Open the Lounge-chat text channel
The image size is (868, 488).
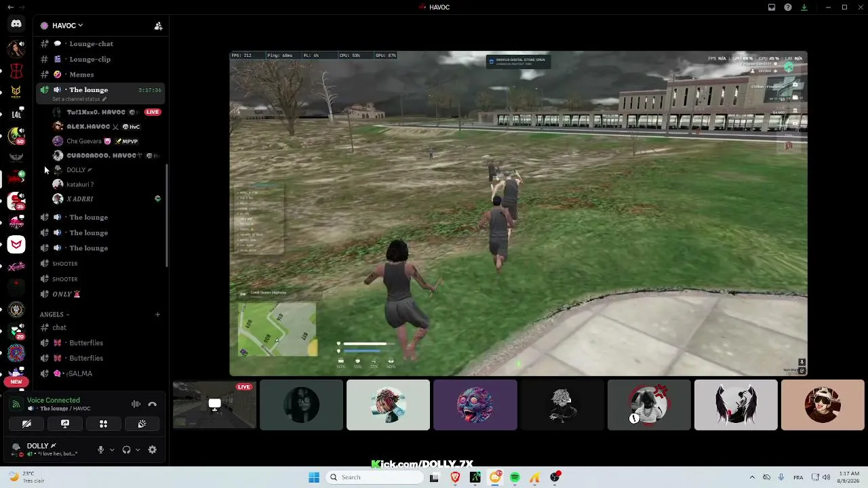click(x=100, y=43)
